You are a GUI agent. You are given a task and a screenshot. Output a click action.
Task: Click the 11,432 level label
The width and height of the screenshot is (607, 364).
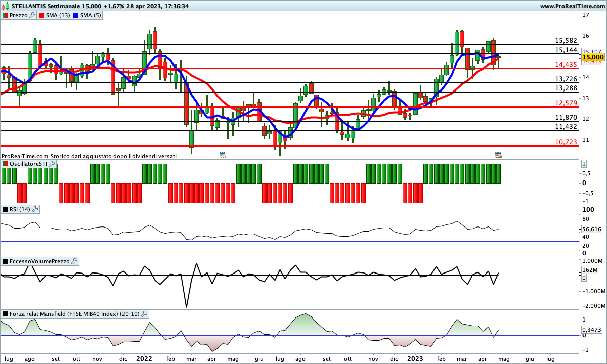click(x=566, y=126)
